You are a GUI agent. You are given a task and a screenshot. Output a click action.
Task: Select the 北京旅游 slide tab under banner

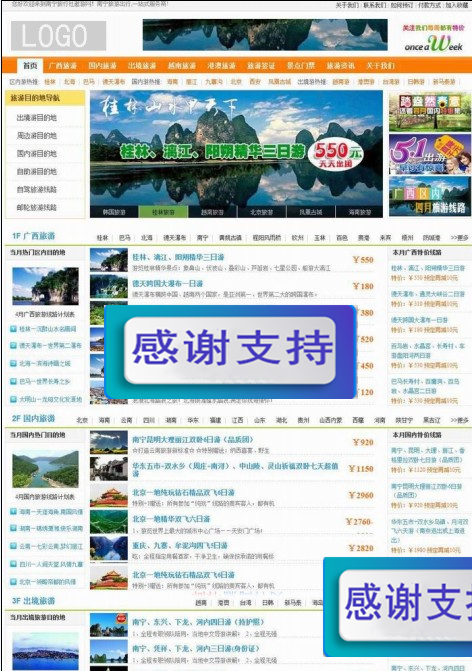[261, 212]
